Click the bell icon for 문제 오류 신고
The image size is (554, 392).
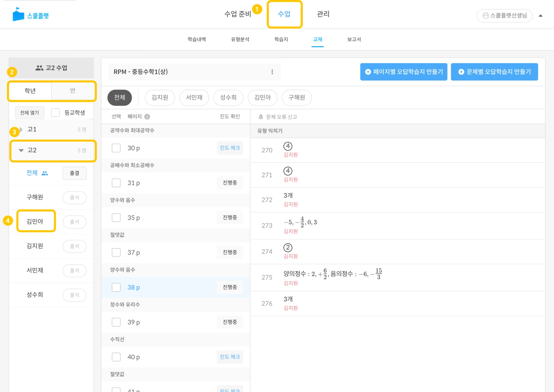pos(261,117)
